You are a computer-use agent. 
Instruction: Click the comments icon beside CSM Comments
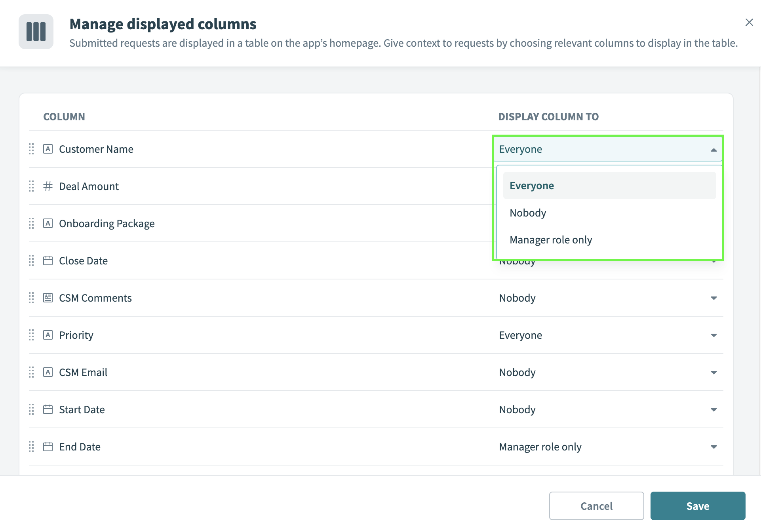pos(48,298)
